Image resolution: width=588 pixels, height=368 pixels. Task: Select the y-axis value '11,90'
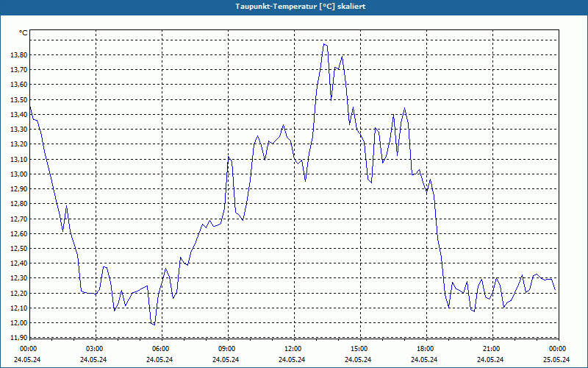point(19,338)
